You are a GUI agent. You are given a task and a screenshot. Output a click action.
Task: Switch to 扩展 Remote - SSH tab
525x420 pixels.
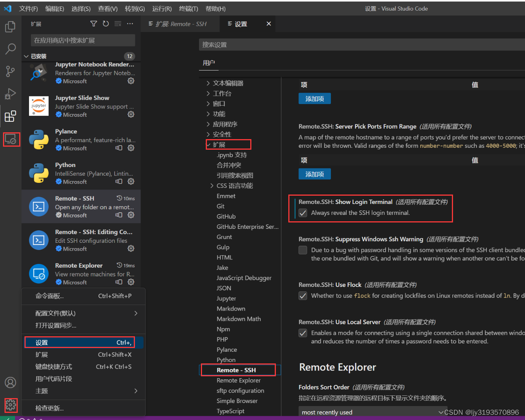coord(181,24)
